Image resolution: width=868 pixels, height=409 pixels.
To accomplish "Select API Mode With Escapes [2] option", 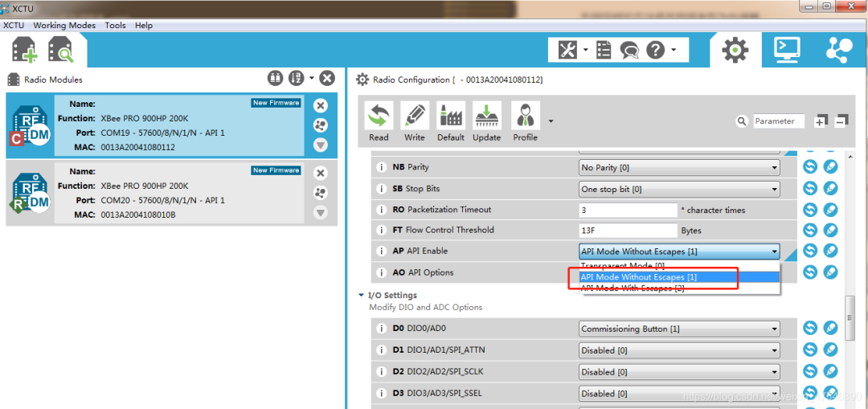I will click(679, 288).
